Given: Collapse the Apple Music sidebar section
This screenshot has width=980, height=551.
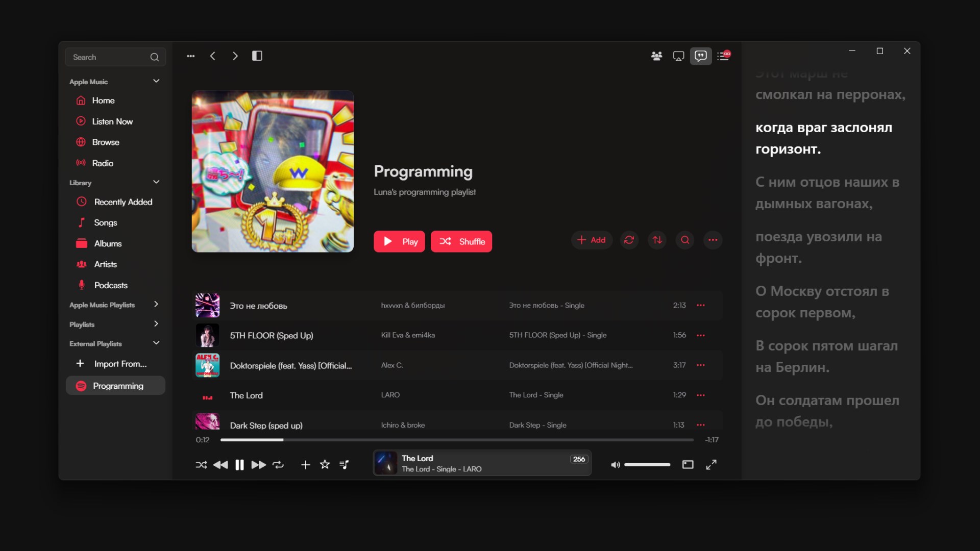Looking at the screenshot, I should (x=156, y=81).
